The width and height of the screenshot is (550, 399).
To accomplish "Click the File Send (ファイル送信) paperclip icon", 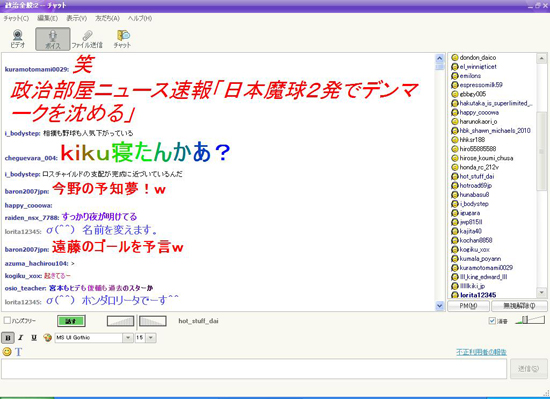I will (x=87, y=39).
